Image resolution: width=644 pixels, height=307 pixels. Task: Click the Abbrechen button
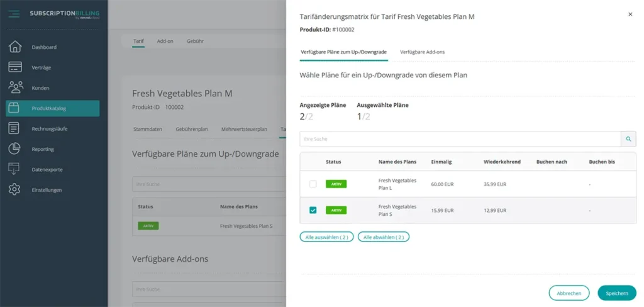point(569,293)
